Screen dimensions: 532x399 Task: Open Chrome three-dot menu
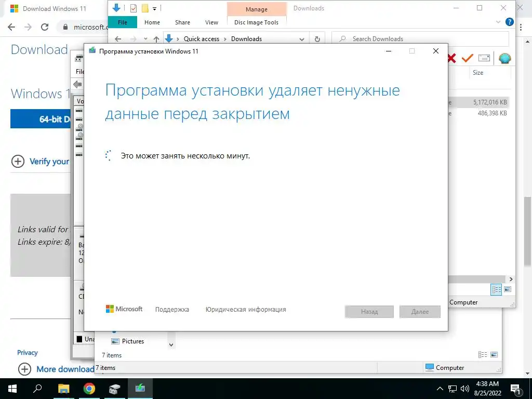click(521, 27)
